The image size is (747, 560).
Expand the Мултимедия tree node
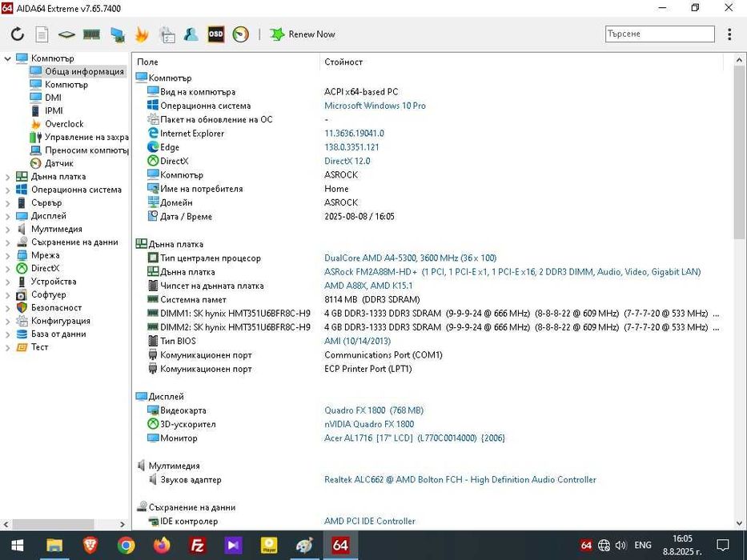click(7, 229)
